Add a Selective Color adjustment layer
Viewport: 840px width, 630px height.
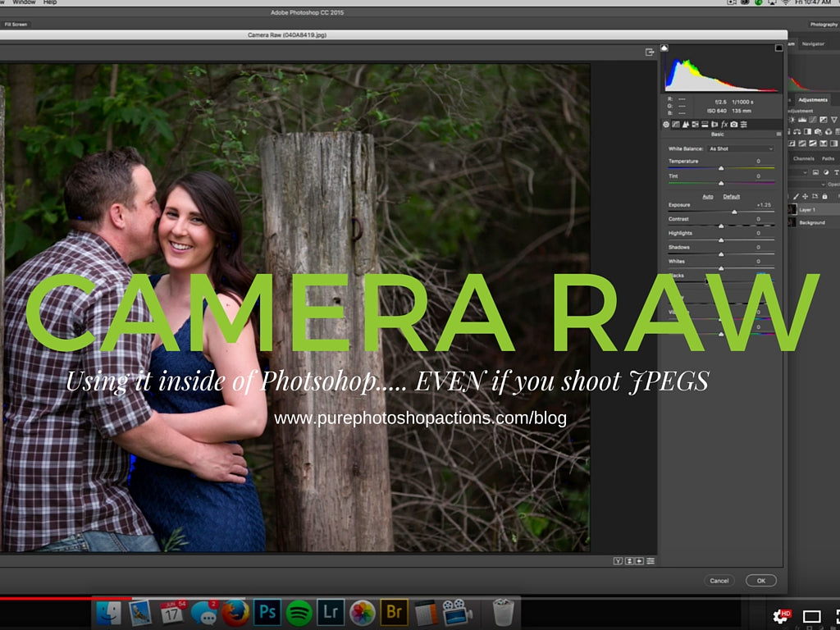pyautogui.click(x=824, y=144)
